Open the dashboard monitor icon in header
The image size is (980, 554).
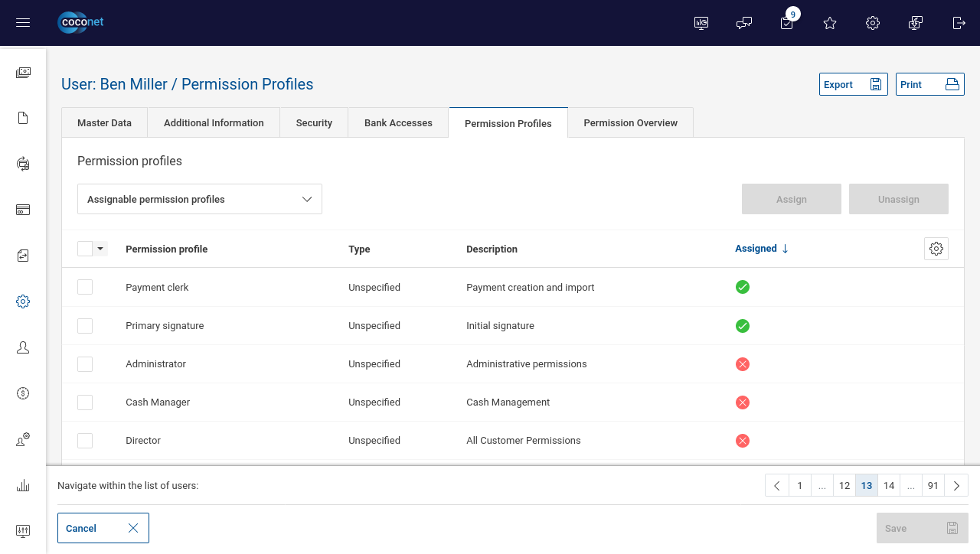click(x=701, y=23)
